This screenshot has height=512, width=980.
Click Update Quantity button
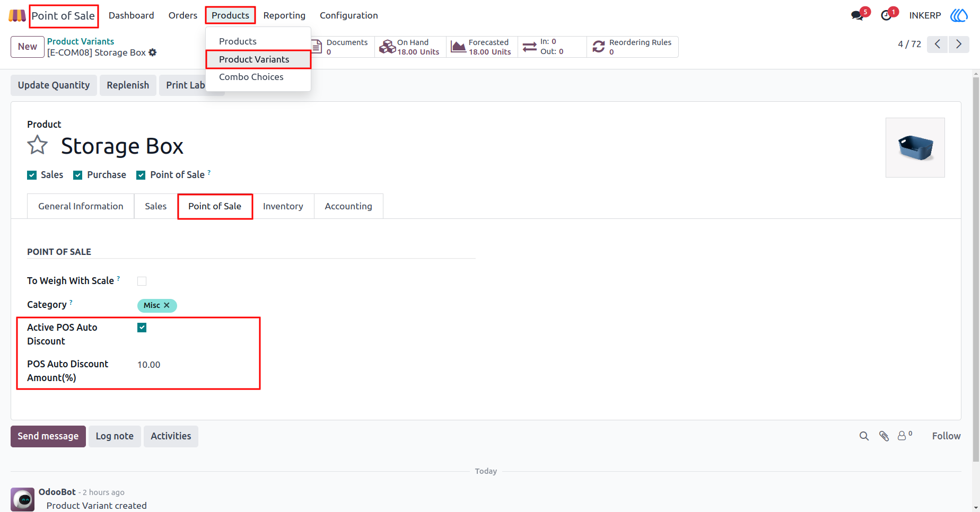[x=54, y=85]
